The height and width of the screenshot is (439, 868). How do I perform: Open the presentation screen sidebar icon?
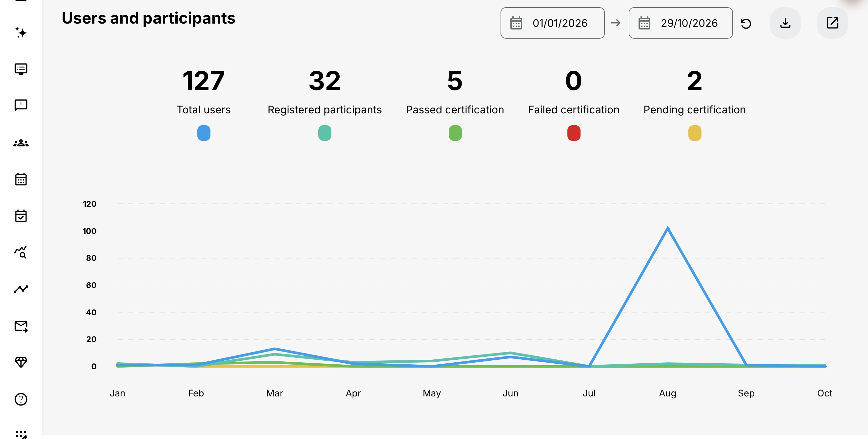click(x=21, y=69)
